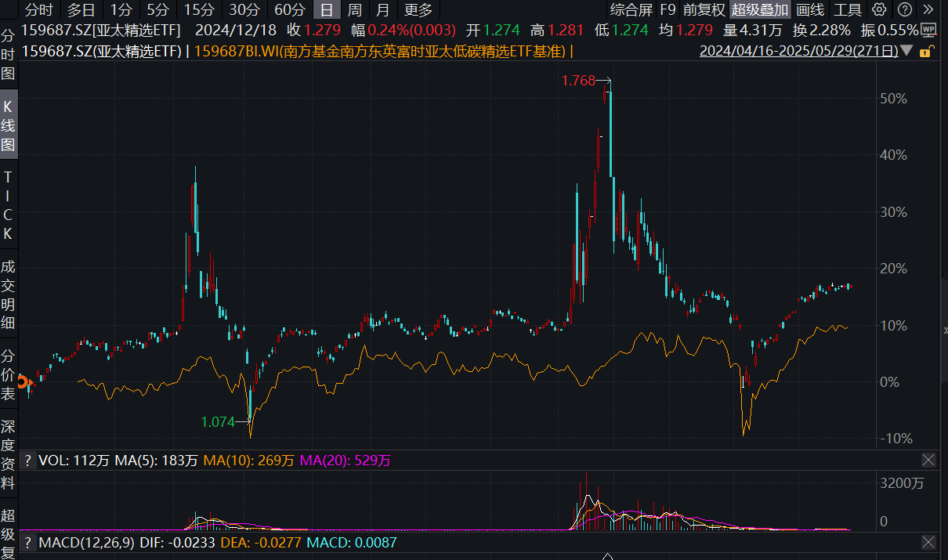
Task: Open the 前复权 adjustment dropdown
Action: pos(704,9)
